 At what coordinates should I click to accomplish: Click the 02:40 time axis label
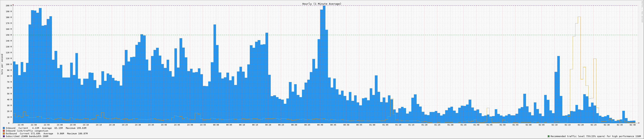(632, 125)
